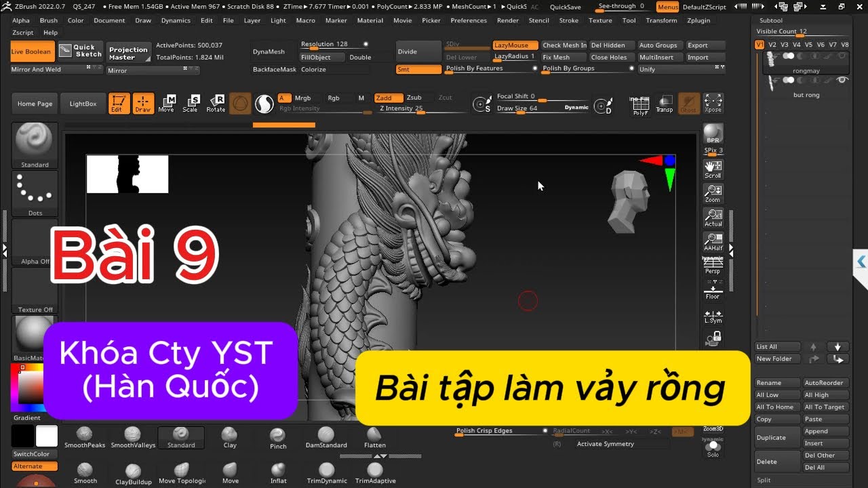The image size is (868, 488).
Task: Open the Alpha Off picker
Action: click(x=35, y=242)
